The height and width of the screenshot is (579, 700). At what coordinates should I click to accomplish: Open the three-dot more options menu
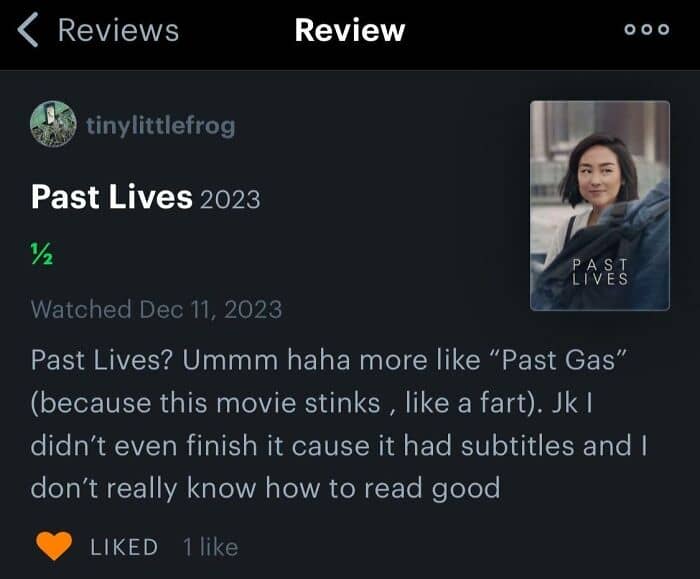coord(646,29)
